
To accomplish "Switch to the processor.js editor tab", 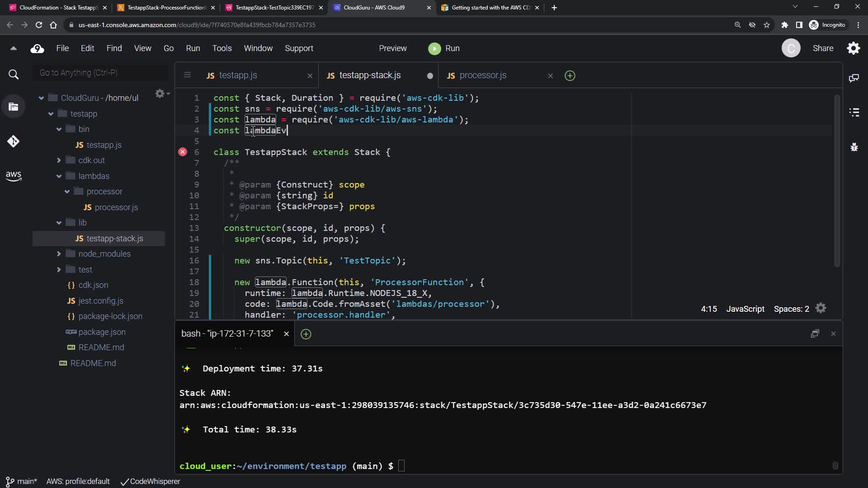I will point(482,75).
